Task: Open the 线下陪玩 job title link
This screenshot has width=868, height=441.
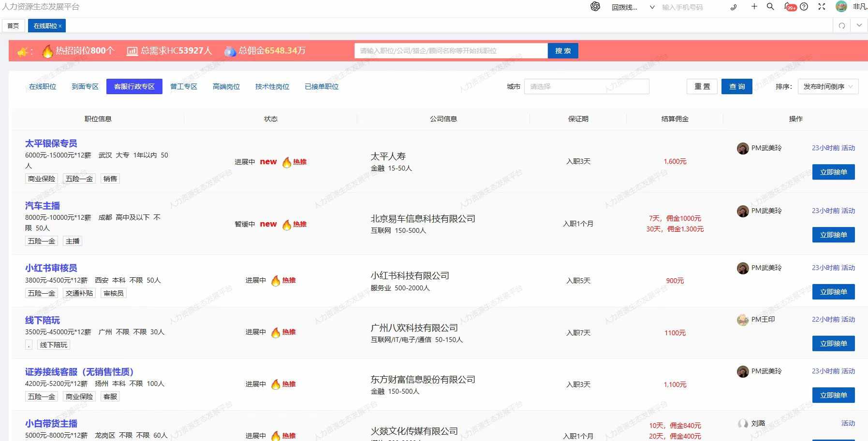Action: point(43,320)
